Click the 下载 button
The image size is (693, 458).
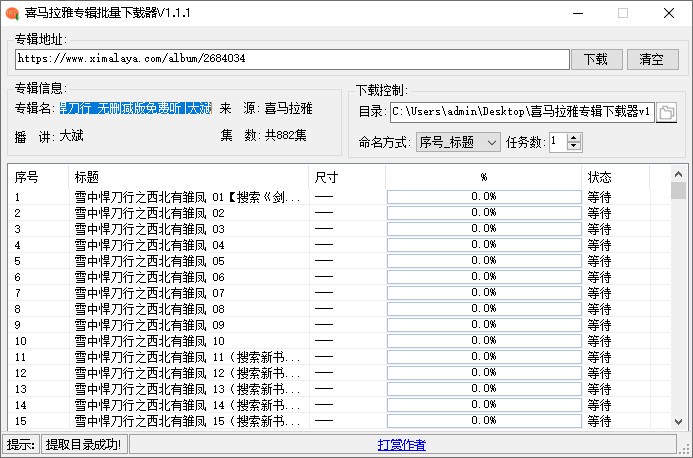point(596,59)
